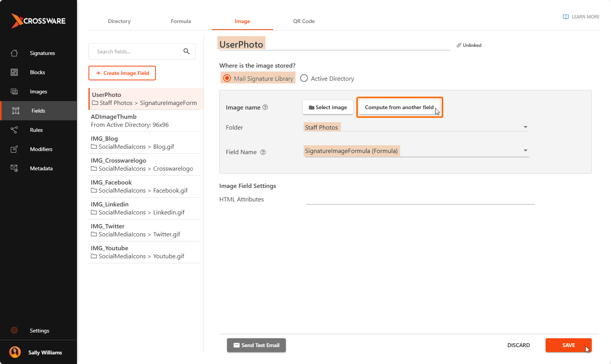
Task: Expand the Folder dropdown showing Staff Photos
Action: pyautogui.click(x=525, y=127)
